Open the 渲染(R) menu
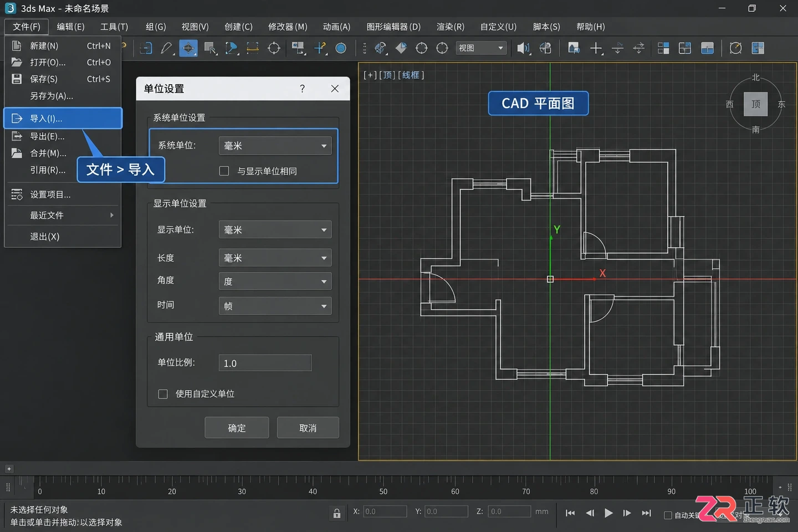The height and width of the screenshot is (532, 798). click(451, 27)
